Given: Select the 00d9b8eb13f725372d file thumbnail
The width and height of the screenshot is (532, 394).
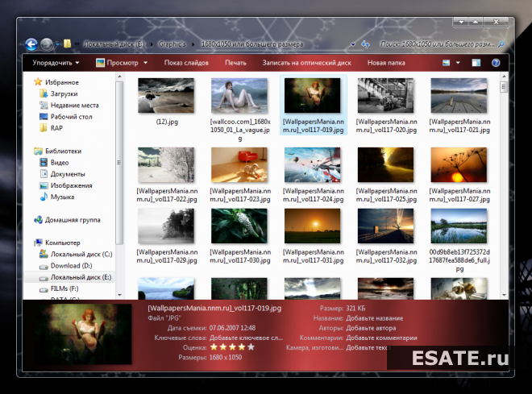Looking at the screenshot, I should coord(459,226).
